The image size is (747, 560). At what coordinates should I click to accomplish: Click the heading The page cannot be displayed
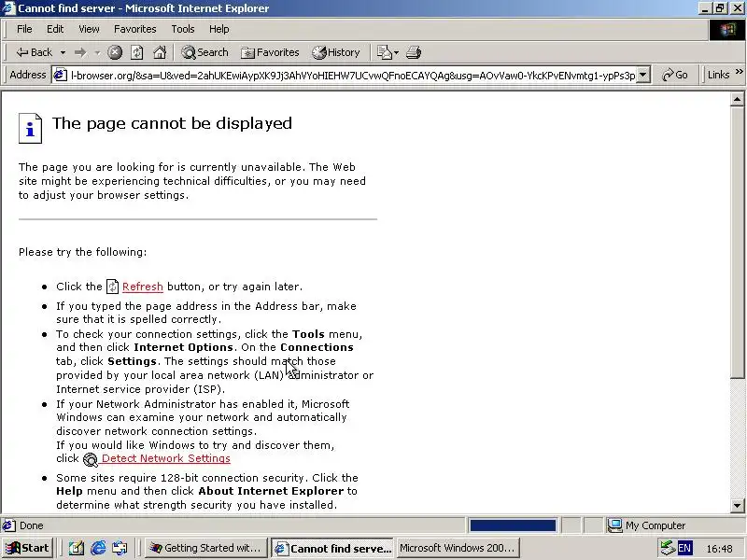[172, 123]
